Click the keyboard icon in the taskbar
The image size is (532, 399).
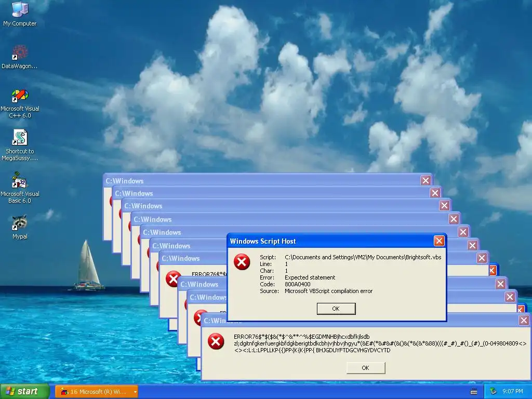point(474,392)
